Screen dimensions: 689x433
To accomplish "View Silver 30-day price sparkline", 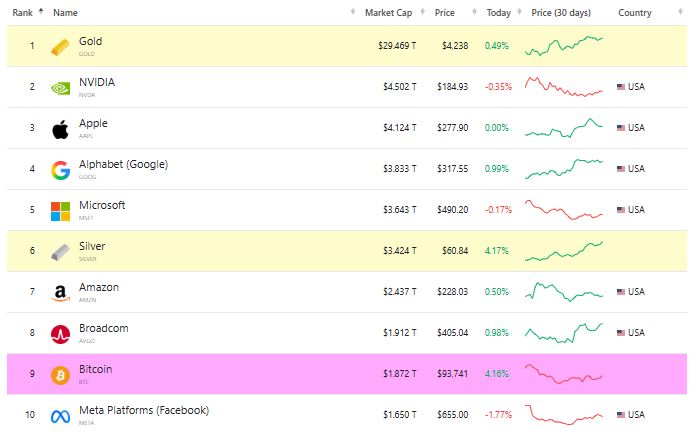I will (564, 251).
